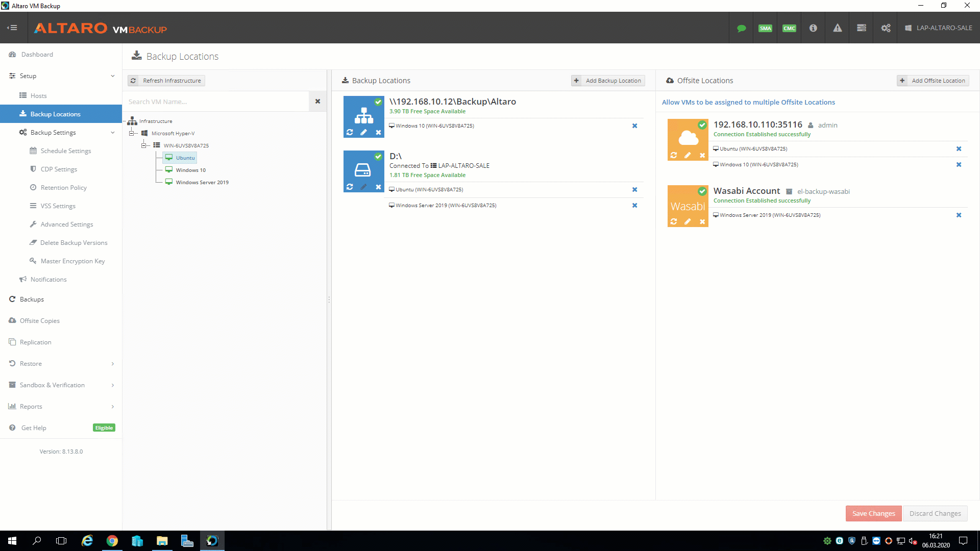The height and width of the screenshot is (551, 980).
Task: Click the chat bubble icon in header
Action: 742,28
